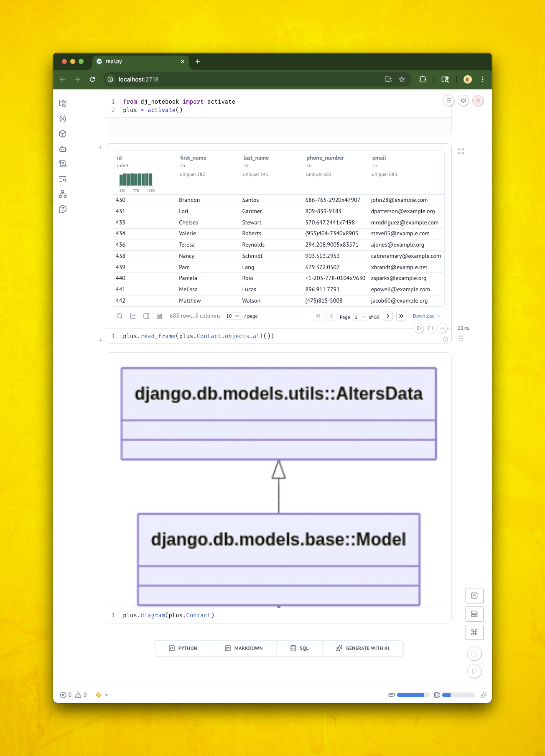545x756 pixels.
Task: Open the scratchpad notebook icon
Action: coord(63,164)
